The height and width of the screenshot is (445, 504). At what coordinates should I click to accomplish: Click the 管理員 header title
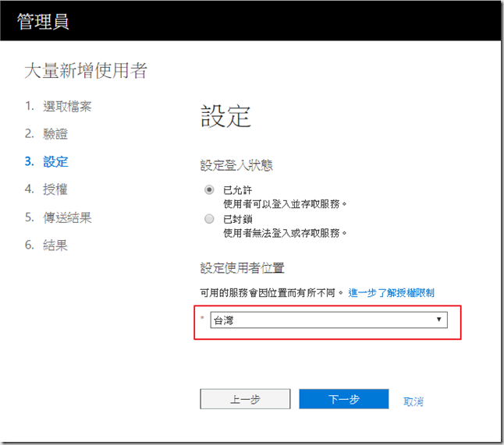click(44, 22)
